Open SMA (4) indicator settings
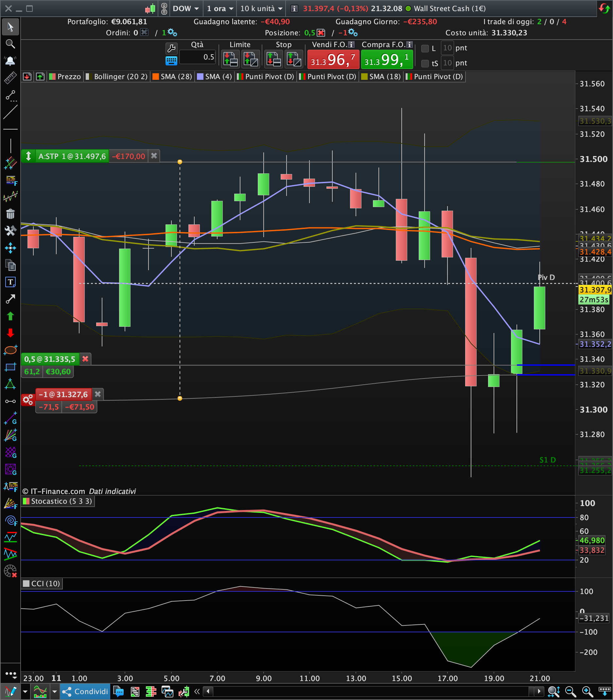 pyautogui.click(x=215, y=77)
